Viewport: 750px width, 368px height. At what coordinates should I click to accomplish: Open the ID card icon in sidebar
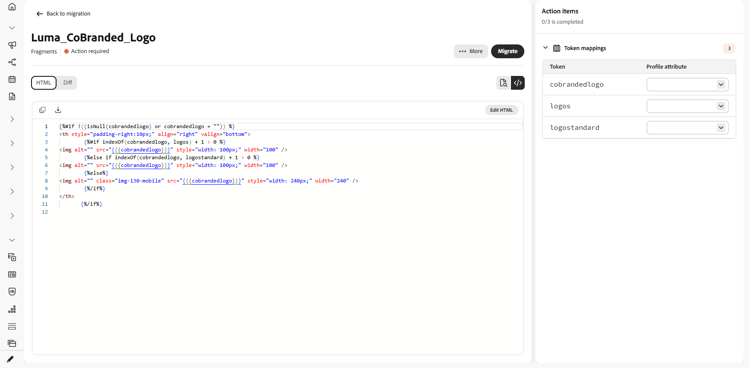(x=12, y=274)
